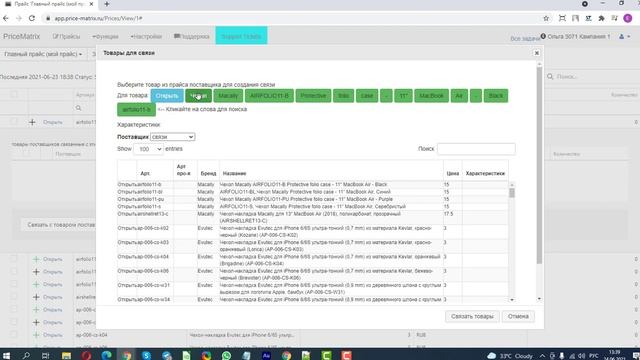Image resolution: width=640 pixels, height=360 pixels.
Task: Open the Show entries count dropdown
Action: coord(148,149)
